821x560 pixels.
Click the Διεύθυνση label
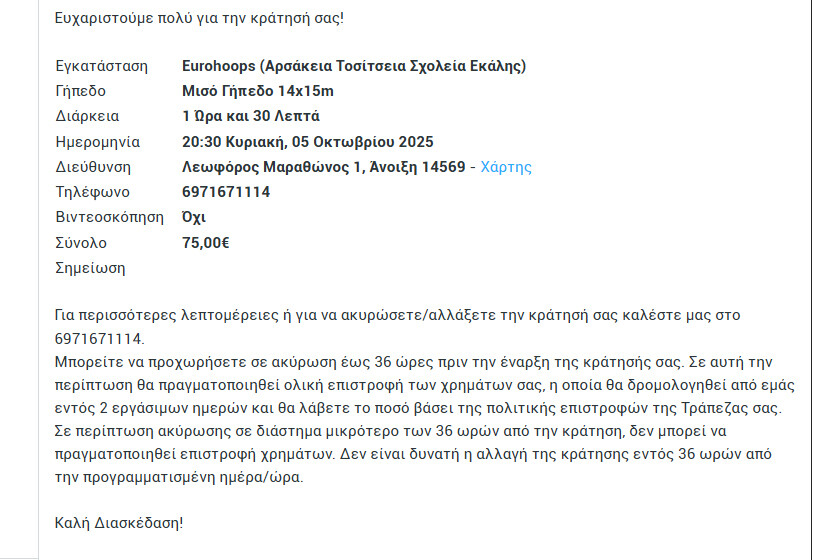point(93,167)
